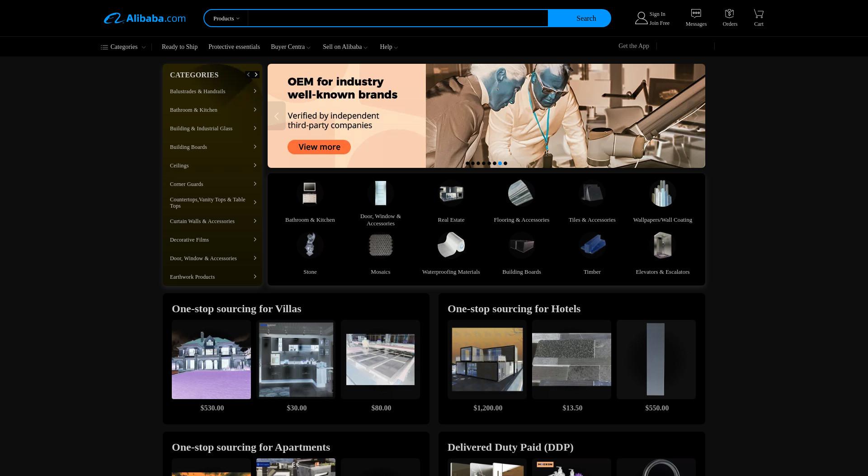The width and height of the screenshot is (868, 476).
Task: Open Ready to Ship menu item
Action: pos(179,47)
